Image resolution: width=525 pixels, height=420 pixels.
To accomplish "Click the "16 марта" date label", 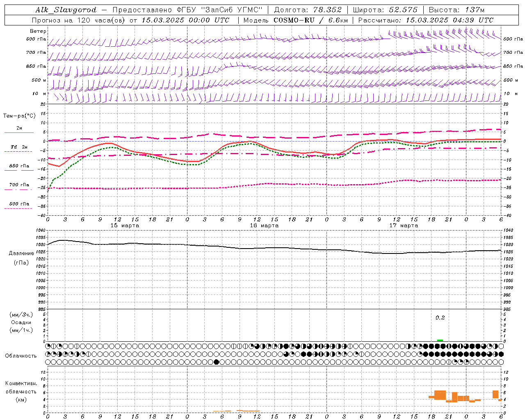I will click(x=265, y=226).
